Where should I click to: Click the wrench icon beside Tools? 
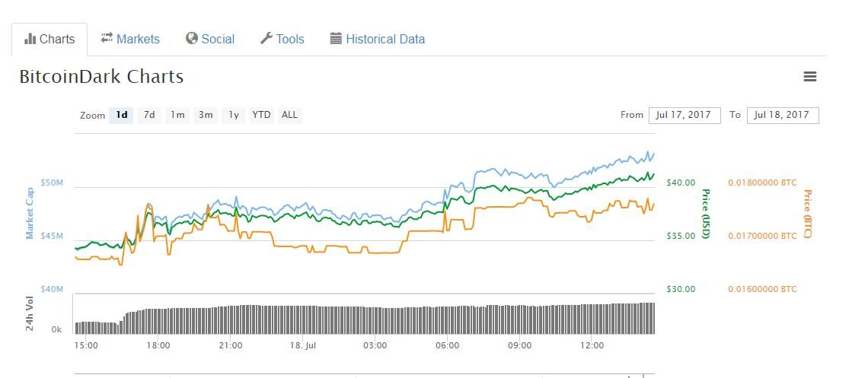266,38
